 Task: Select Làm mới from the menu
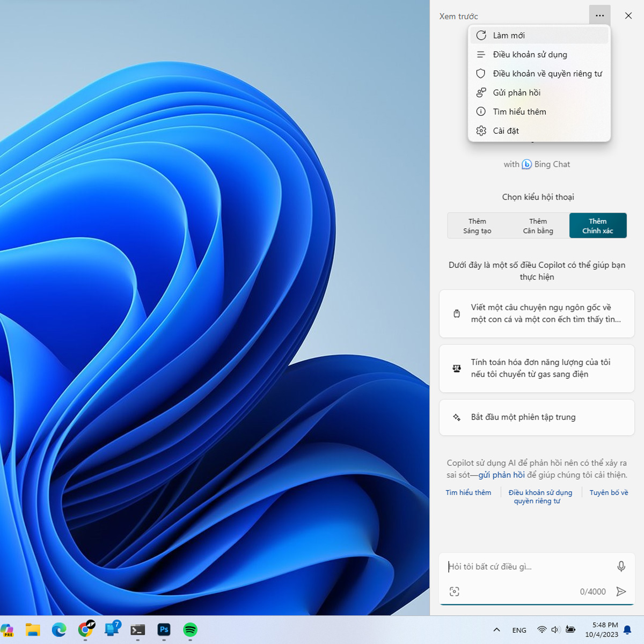pyautogui.click(x=539, y=35)
